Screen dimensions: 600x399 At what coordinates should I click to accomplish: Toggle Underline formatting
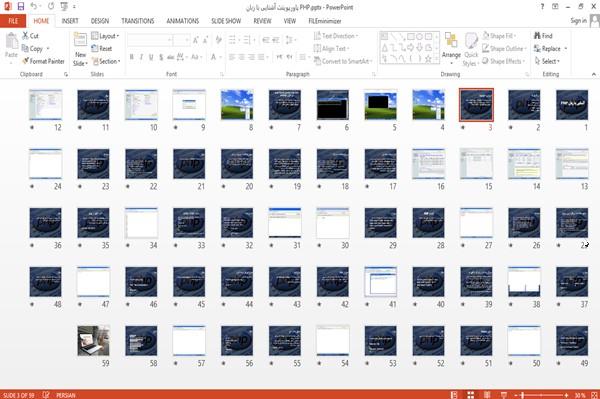(151, 57)
